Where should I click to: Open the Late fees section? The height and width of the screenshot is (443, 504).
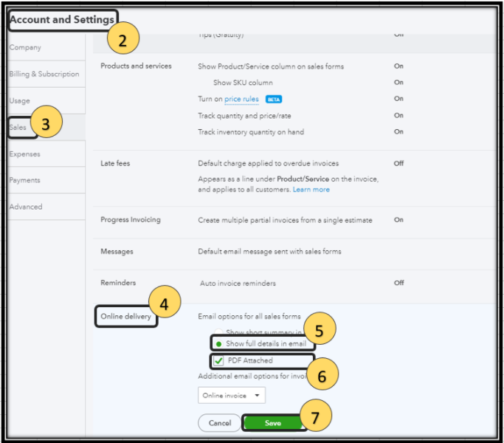tap(115, 163)
